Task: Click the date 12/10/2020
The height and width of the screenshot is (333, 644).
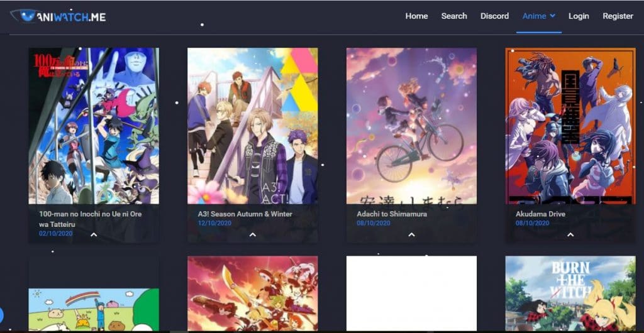Action: pyautogui.click(x=215, y=223)
